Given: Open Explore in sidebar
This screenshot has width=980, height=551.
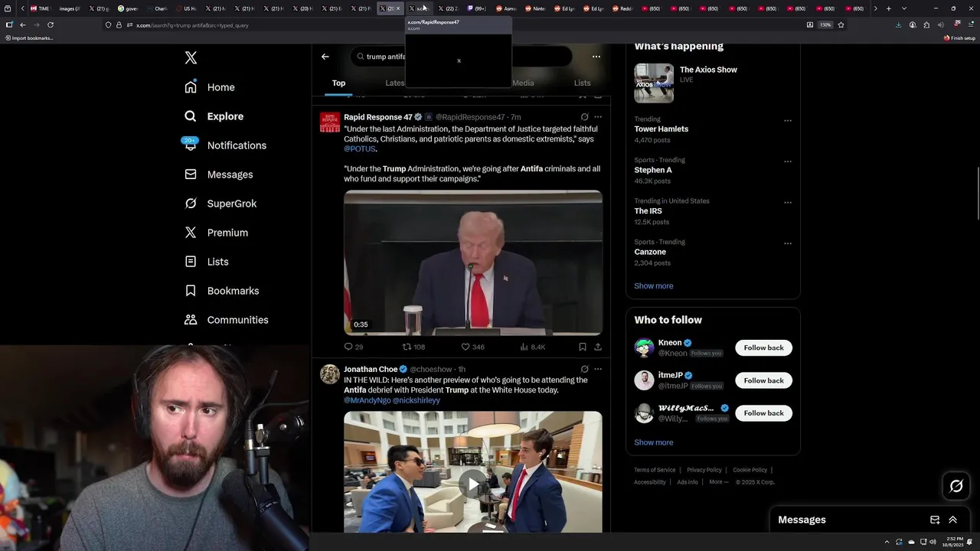Looking at the screenshot, I should 214,116.
